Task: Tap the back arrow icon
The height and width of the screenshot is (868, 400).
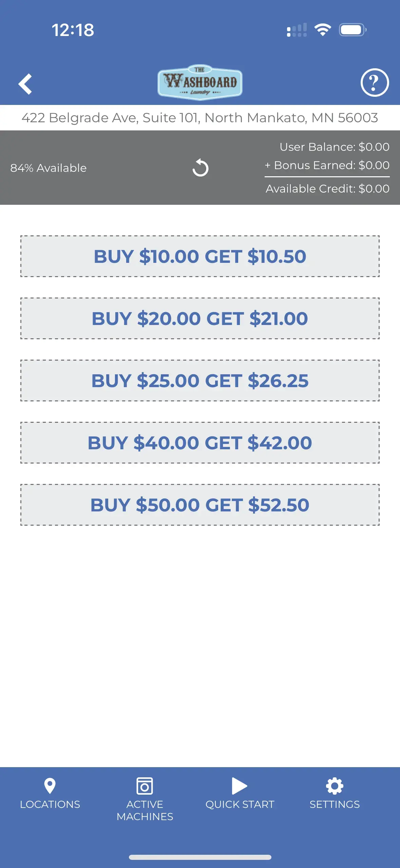Action: pyautogui.click(x=25, y=84)
